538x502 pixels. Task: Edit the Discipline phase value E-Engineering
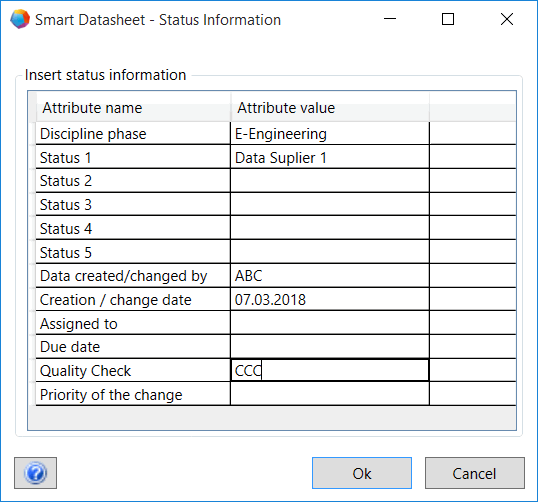(330, 133)
